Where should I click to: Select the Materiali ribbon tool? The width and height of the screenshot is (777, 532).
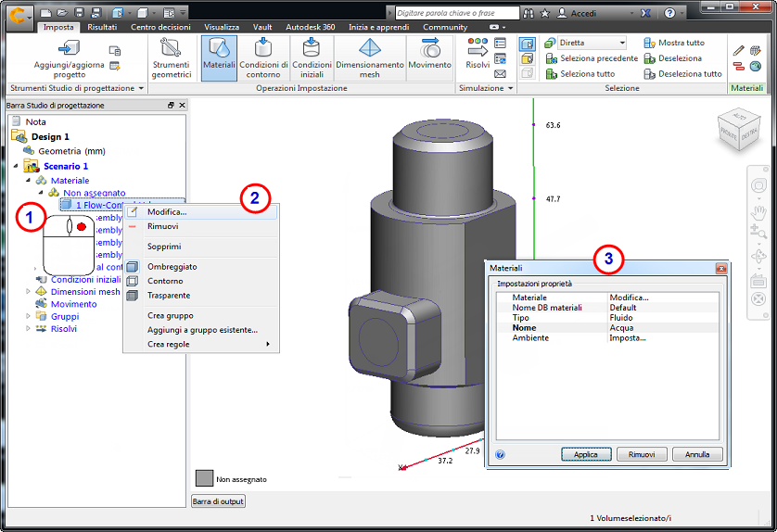pos(219,57)
